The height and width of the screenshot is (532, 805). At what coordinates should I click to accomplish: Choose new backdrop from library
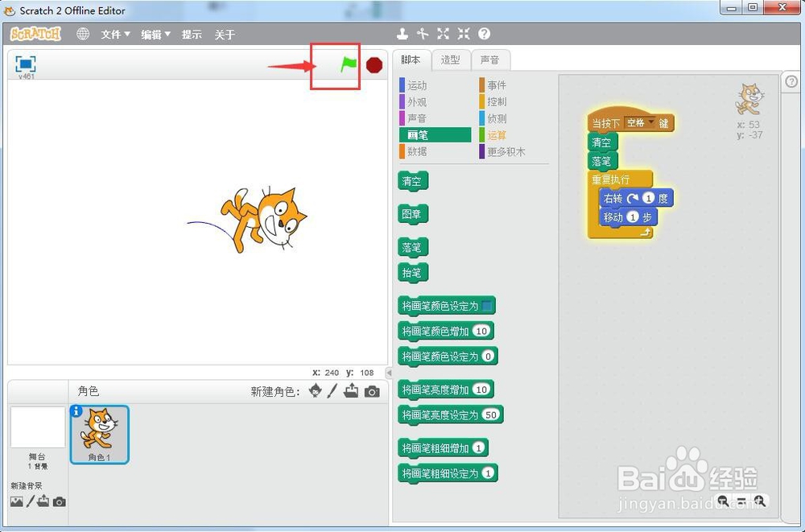(16, 501)
